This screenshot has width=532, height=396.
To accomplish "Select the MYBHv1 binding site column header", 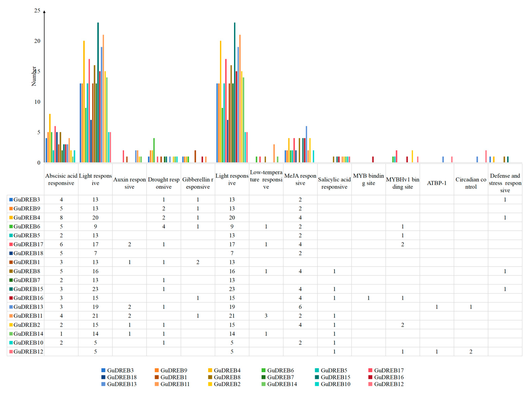I will pyautogui.click(x=402, y=183).
